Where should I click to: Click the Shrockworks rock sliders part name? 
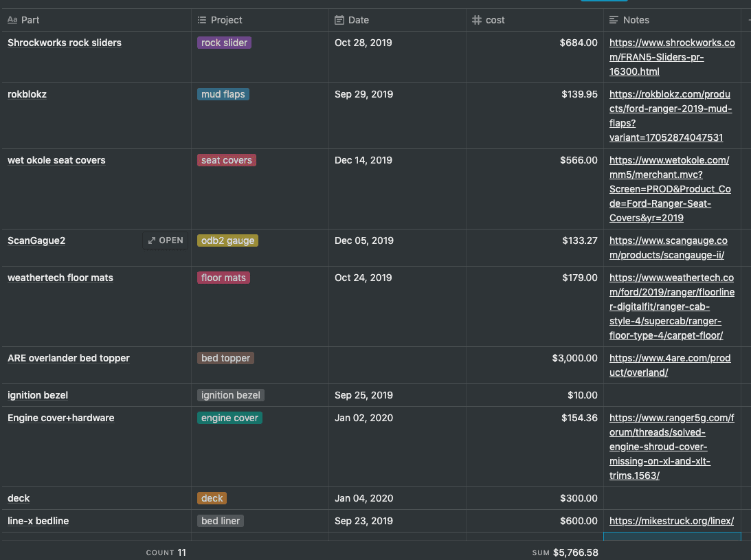[65, 43]
